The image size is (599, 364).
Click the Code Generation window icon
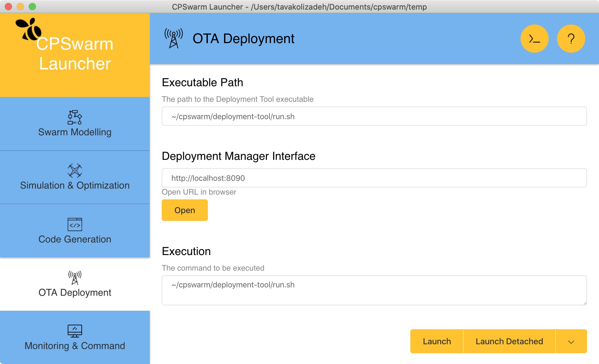75,224
